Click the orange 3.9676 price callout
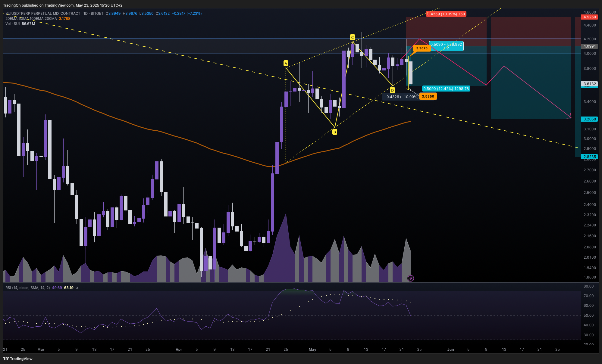The width and height of the screenshot is (602, 364). pyautogui.click(x=422, y=48)
